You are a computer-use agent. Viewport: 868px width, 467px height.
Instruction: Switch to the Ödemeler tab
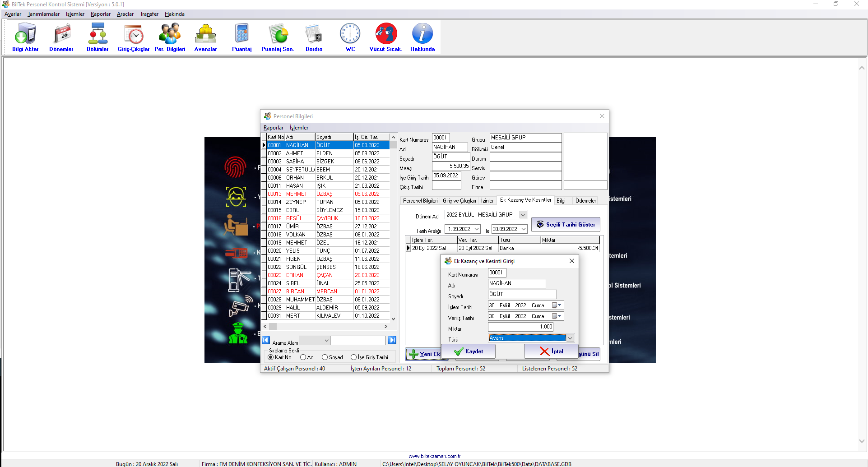tap(585, 201)
